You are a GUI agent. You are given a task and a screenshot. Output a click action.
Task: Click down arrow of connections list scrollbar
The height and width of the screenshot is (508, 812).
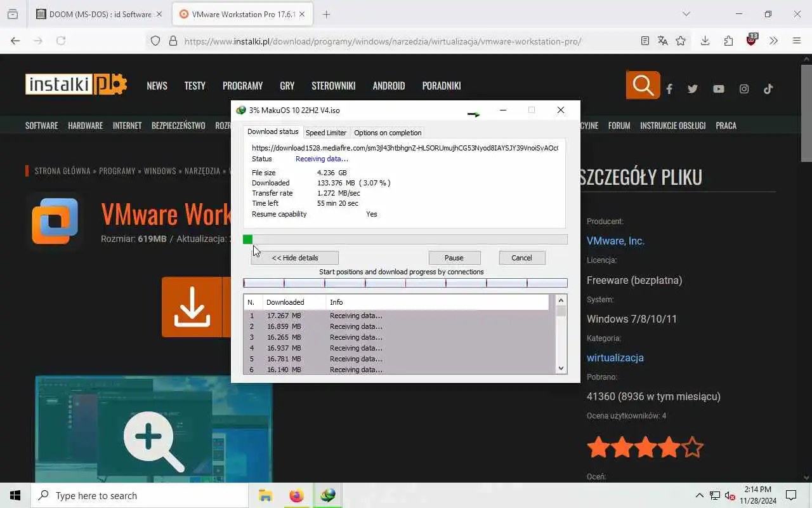tap(561, 368)
